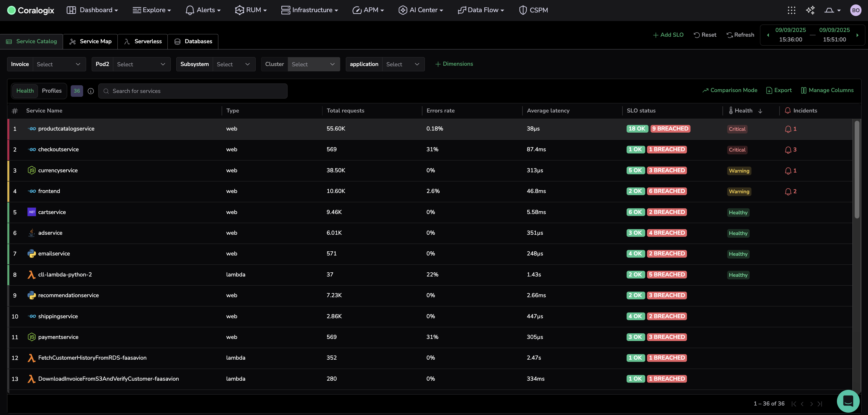Click the adservice Java icon
This screenshot has height=415, width=868.
[32, 233]
